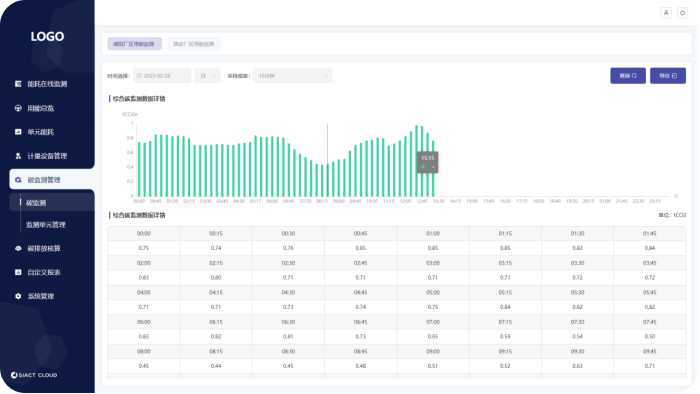Click the chart zoom handle at x-axis end
Viewport: 700px width, 394px height.
pos(676,196)
